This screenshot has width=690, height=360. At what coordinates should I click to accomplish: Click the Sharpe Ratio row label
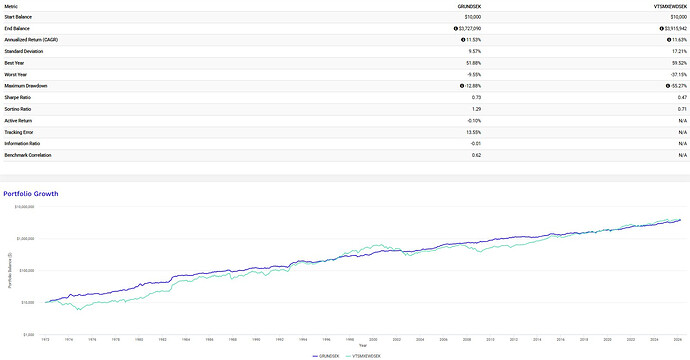tap(18, 97)
